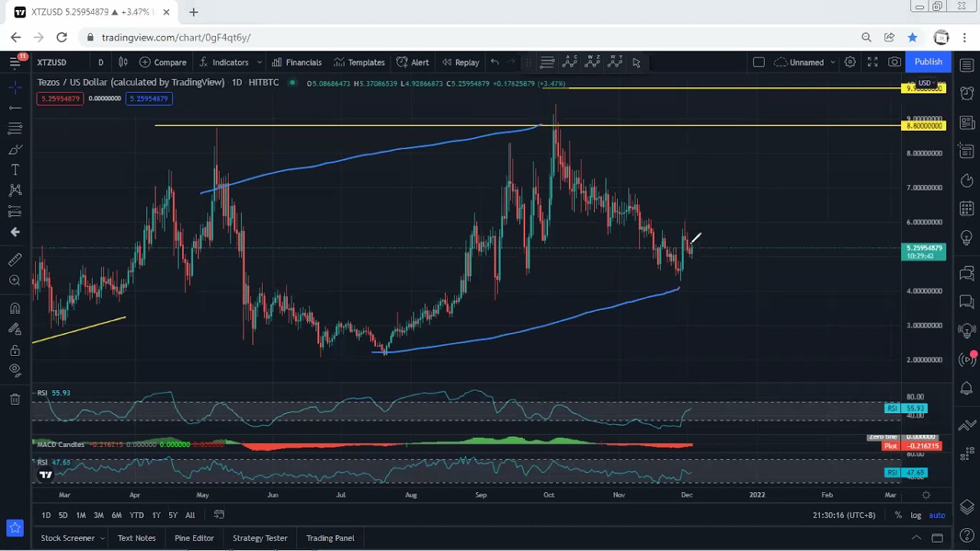
Task: Select the A-C wave drawing tool
Action: [570, 62]
